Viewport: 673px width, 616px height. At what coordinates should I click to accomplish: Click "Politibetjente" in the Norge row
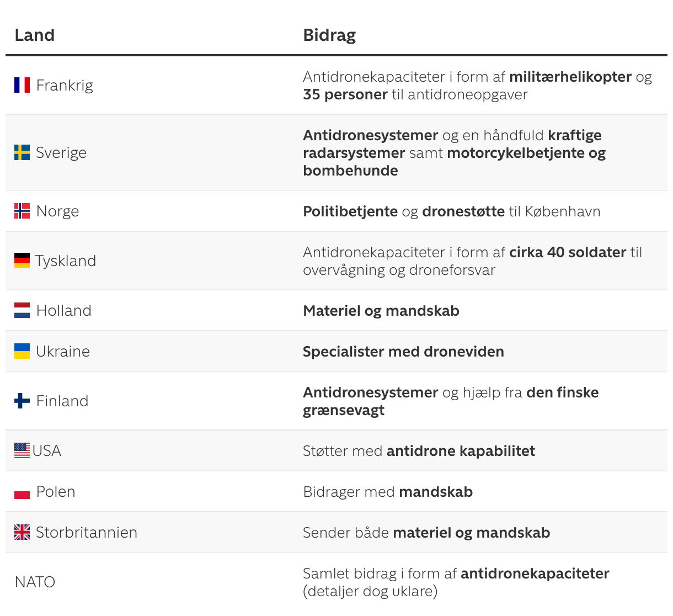click(x=350, y=211)
